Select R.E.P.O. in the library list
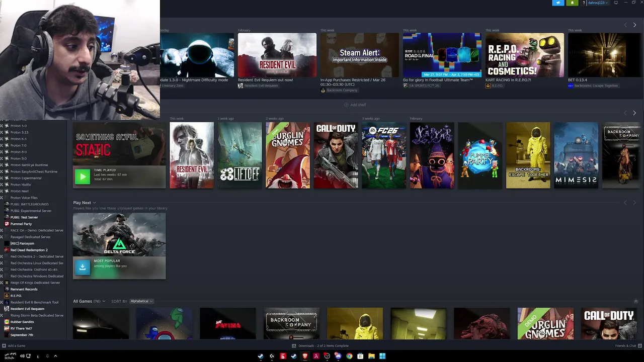 [16, 296]
